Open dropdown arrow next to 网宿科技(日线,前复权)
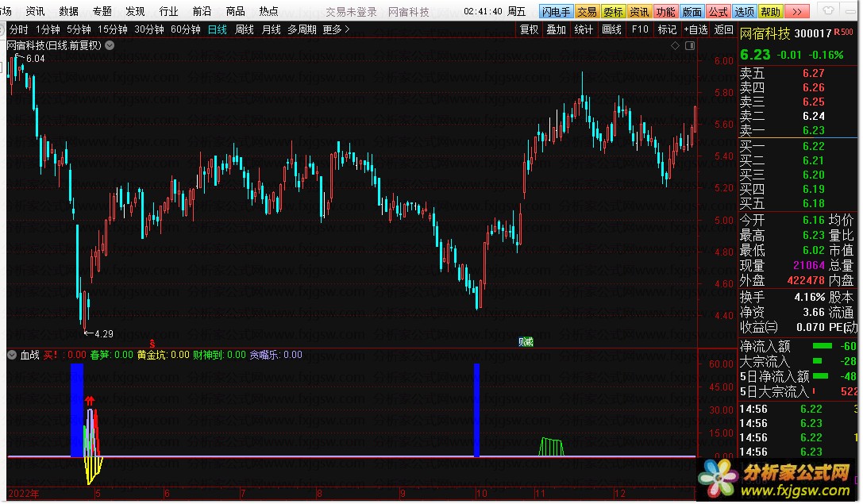The image size is (863, 504). point(110,45)
